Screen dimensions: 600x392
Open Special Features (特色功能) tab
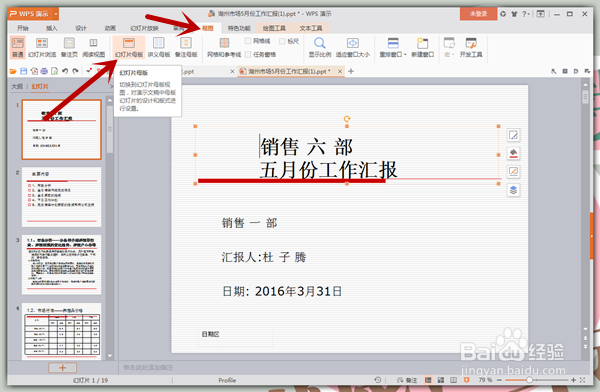coord(239,28)
